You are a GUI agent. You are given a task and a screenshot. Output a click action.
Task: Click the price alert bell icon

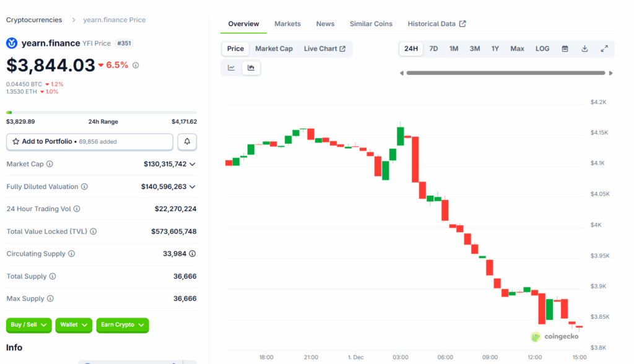187,142
